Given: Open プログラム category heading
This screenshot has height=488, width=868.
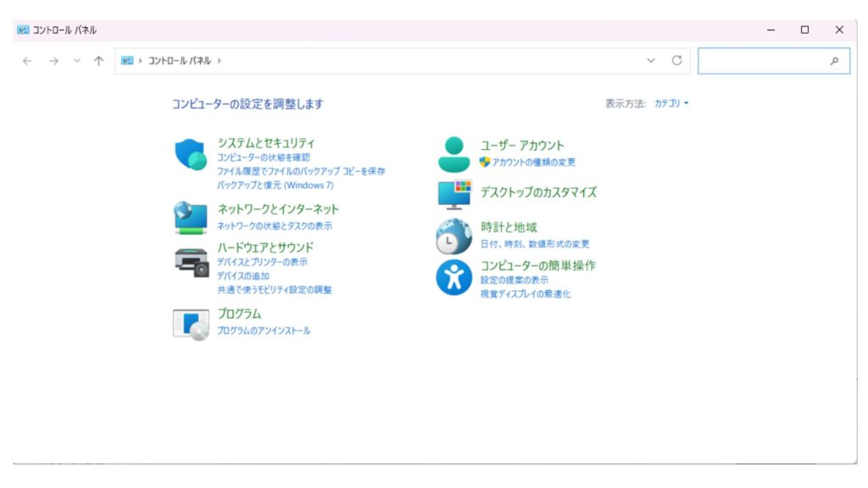Looking at the screenshot, I should pyautogui.click(x=239, y=313).
